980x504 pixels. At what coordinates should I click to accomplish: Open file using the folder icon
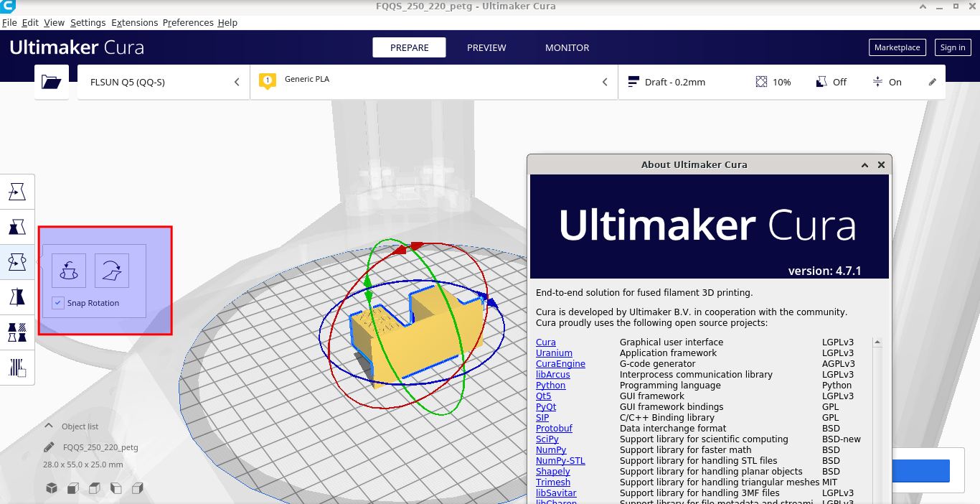pyautogui.click(x=52, y=82)
